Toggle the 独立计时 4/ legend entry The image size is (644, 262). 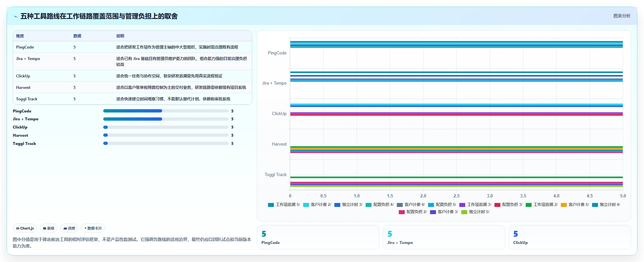click(606, 205)
